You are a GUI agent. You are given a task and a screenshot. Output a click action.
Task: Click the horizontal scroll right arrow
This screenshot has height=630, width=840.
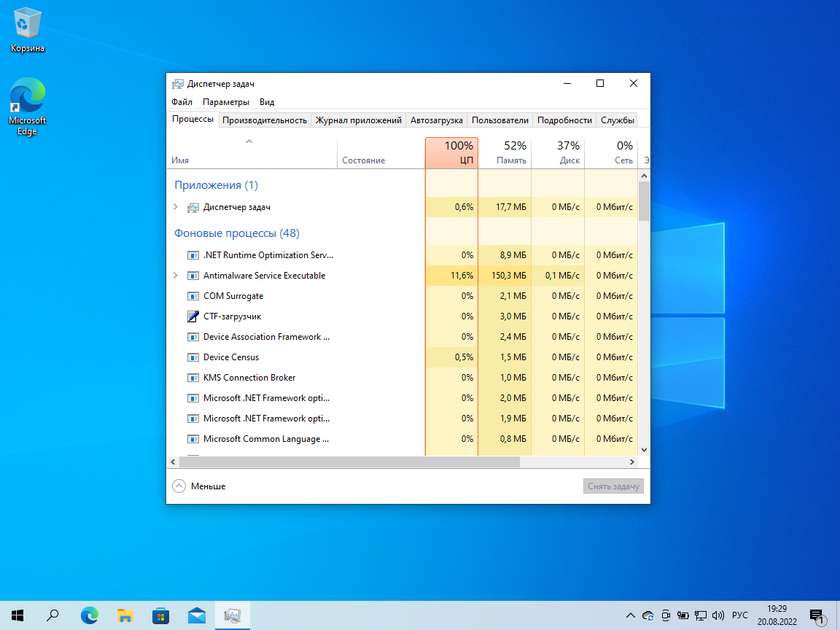(632, 462)
